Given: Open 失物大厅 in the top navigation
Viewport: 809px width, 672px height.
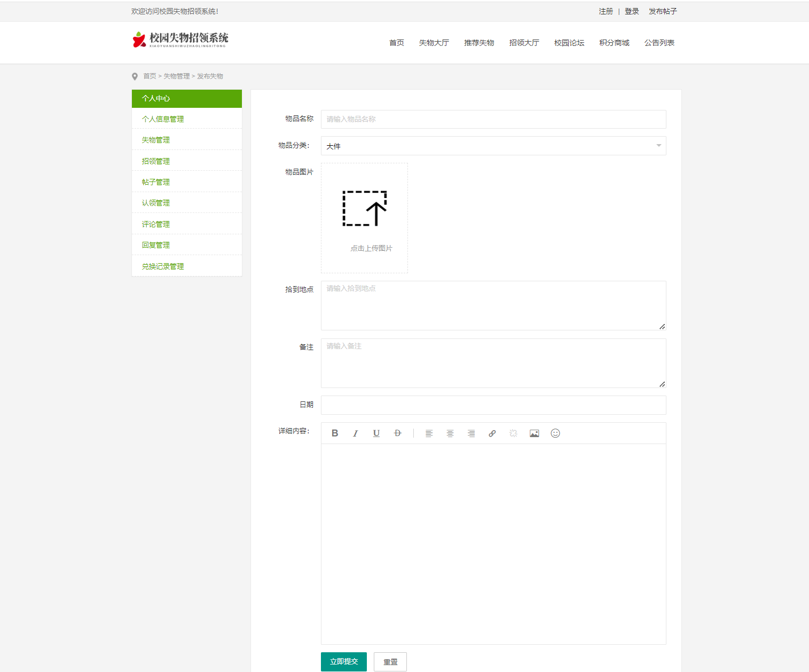Looking at the screenshot, I should (x=434, y=43).
